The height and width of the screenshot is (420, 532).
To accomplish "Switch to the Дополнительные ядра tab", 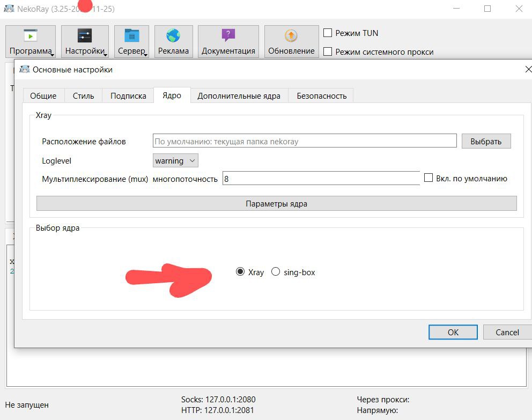I will (x=239, y=95).
